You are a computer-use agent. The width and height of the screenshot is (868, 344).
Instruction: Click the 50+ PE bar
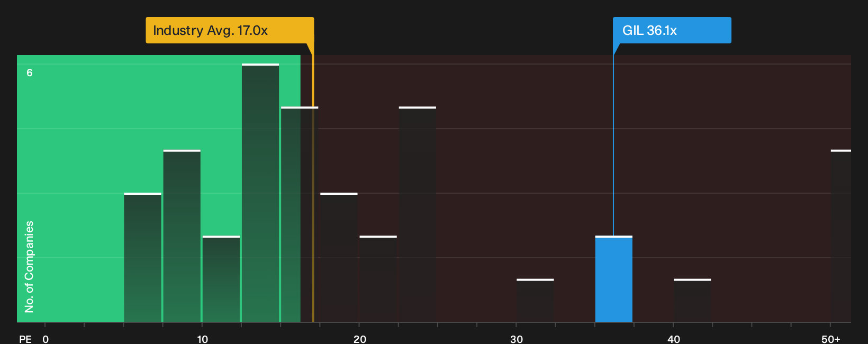[x=840, y=236]
